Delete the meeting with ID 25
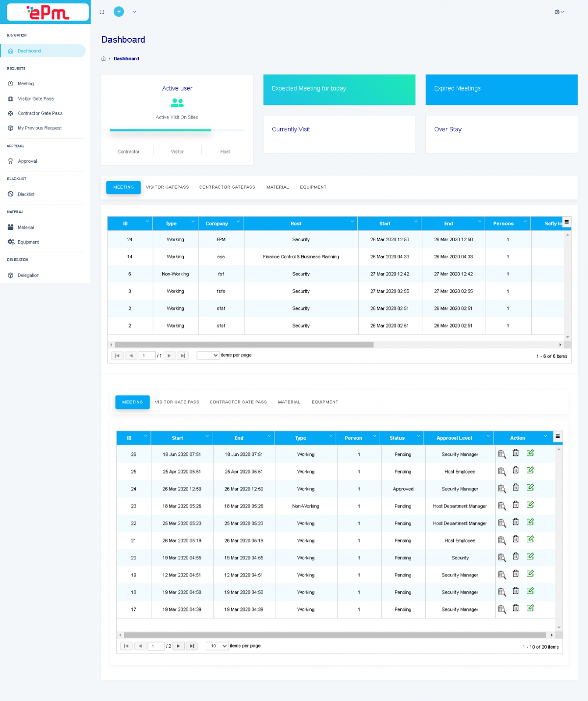This screenshot has width=588, height=701. [515, 470]
